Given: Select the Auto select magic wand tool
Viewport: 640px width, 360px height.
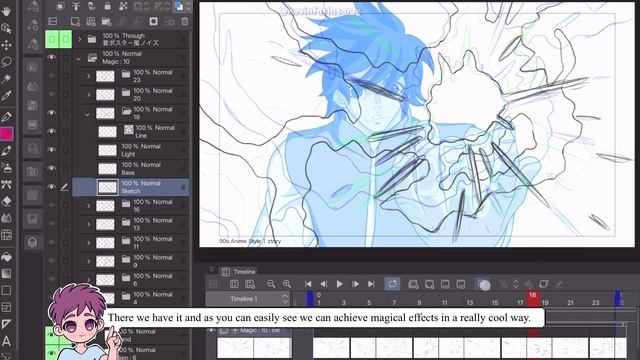Looking at the screenshot, I should pos(6,78).
